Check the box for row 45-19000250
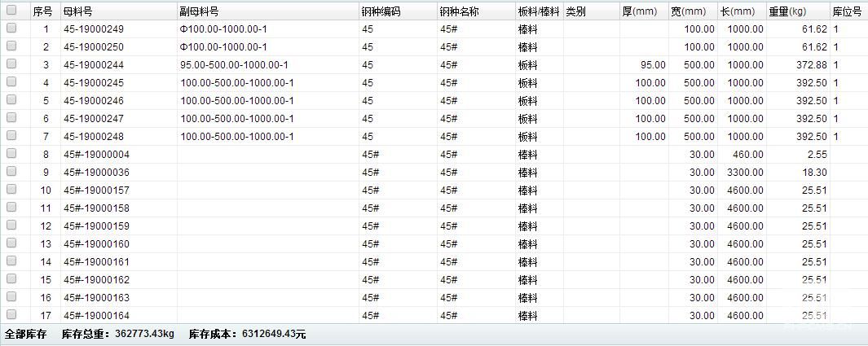This screenshot has width=868, height=346. click(11, 46)
